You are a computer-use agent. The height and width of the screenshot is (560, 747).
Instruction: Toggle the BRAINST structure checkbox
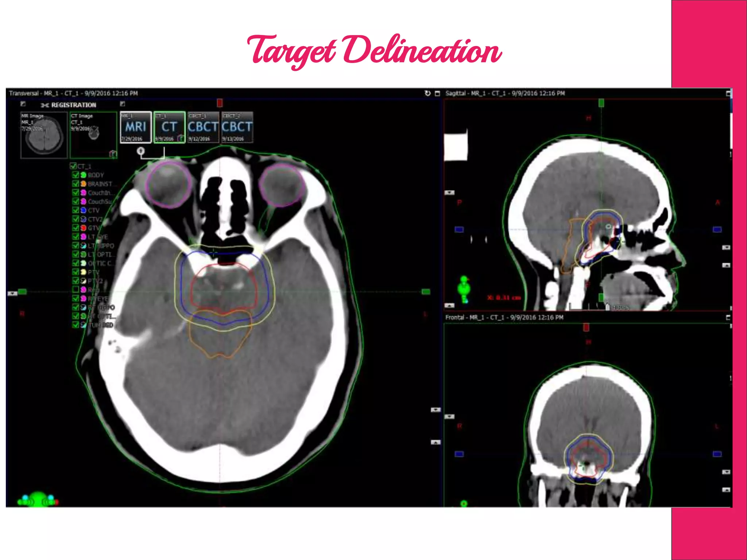76,184
